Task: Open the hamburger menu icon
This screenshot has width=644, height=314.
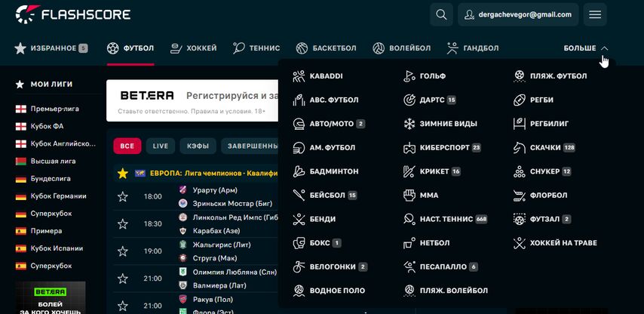Action: point(595,15)
